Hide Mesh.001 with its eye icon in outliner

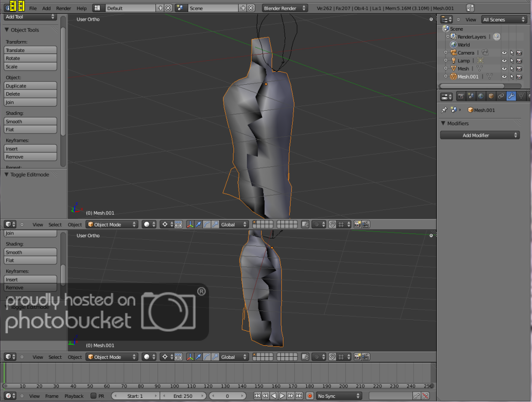tap(504, 76)
